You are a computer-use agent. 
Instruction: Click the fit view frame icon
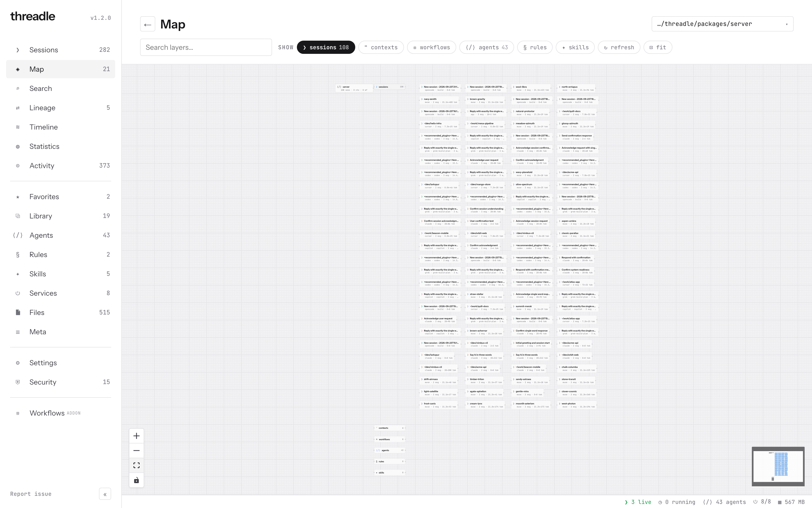[137, 465]
